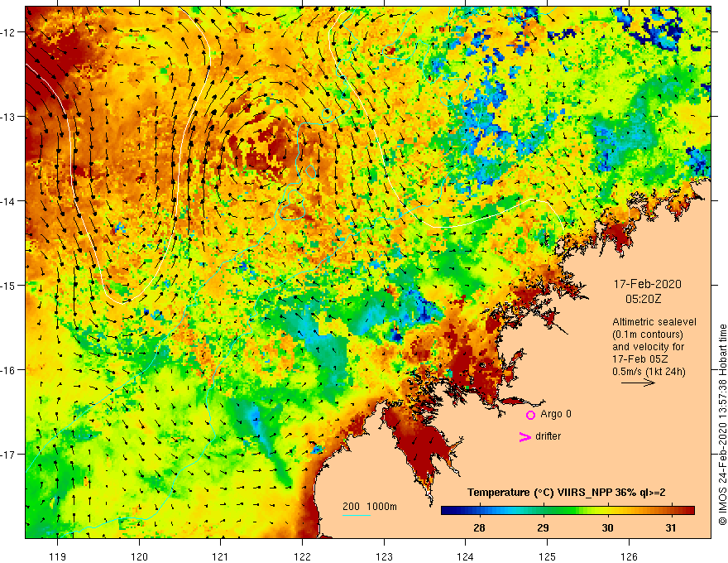Click latitude axis label -16
This screenshot has width=728, height=563.
pyautogui.click(x=8, y=370)
